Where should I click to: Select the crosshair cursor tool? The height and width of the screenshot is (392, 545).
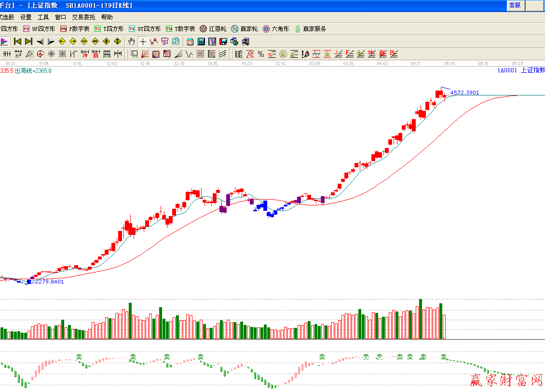coord(143,41)
